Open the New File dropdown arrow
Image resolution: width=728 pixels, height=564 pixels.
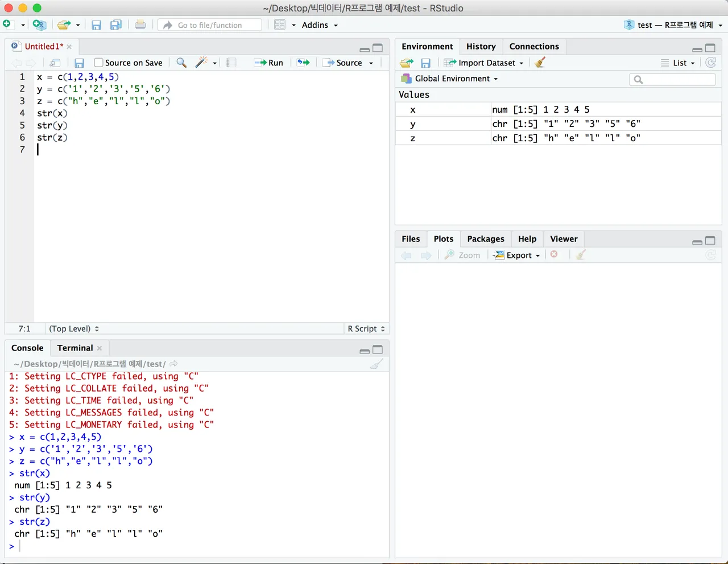[23, 25]
